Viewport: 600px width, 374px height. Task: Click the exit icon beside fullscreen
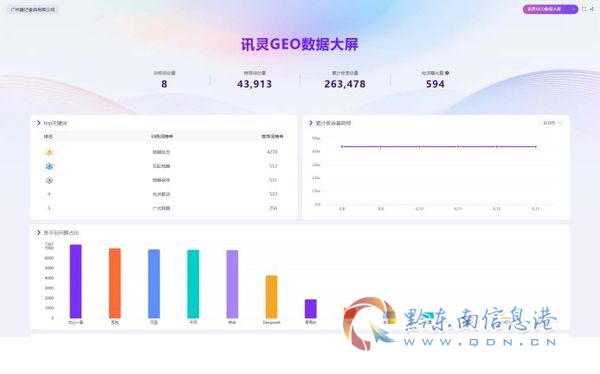coord(592,9)
